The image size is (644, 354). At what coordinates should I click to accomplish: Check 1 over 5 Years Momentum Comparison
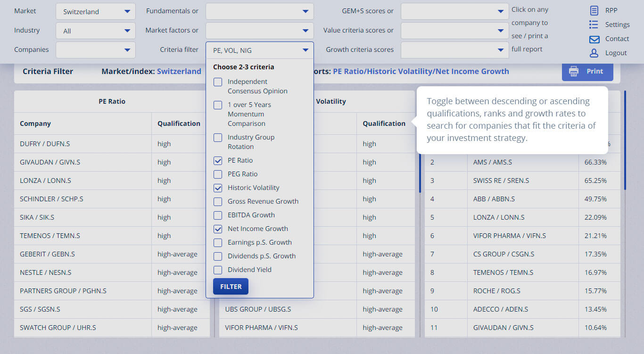click(x=218, y=105)
